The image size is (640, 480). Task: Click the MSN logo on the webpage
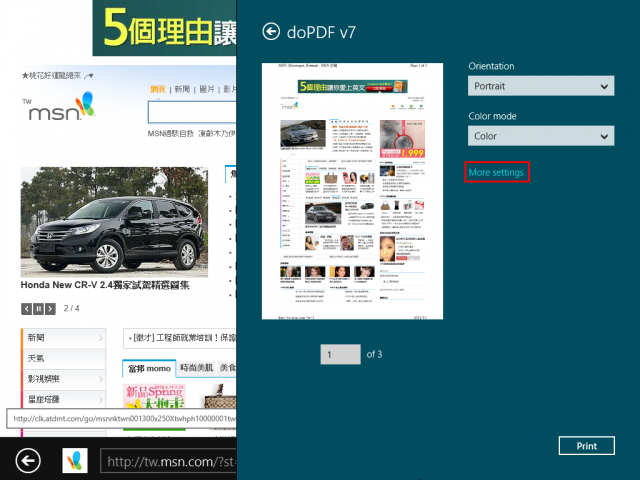[x=59, y=107]
